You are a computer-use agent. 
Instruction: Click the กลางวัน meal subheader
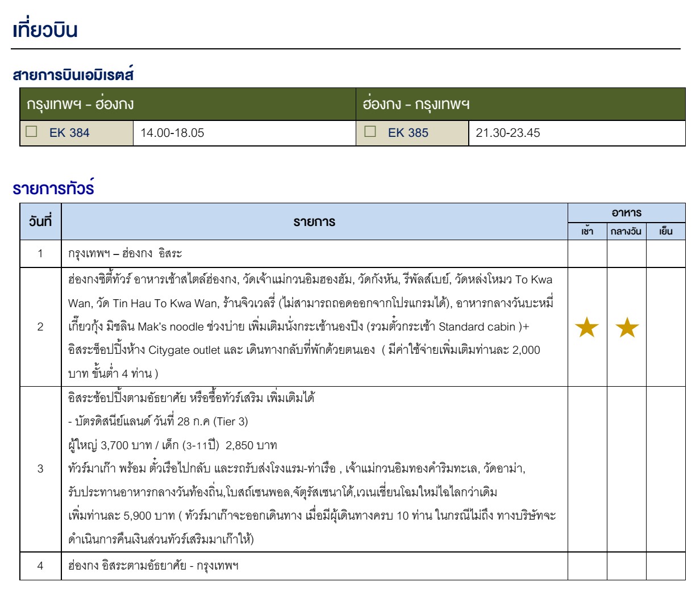626,231
